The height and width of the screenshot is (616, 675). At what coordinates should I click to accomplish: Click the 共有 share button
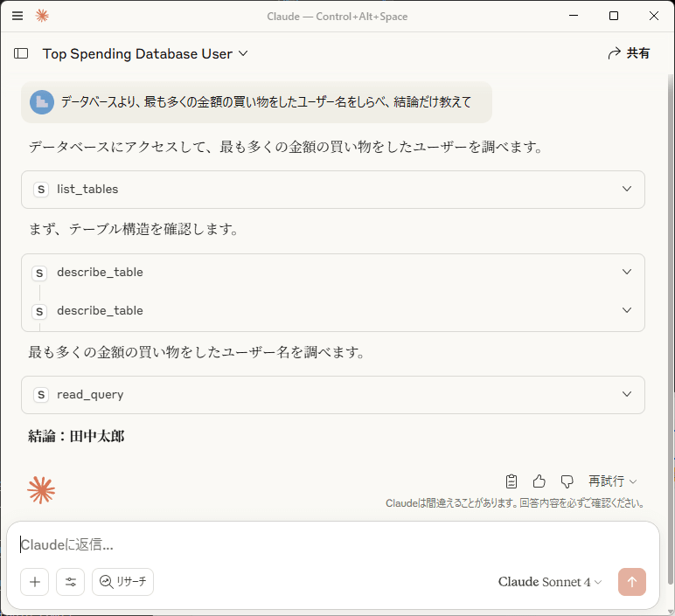(629, 53)
